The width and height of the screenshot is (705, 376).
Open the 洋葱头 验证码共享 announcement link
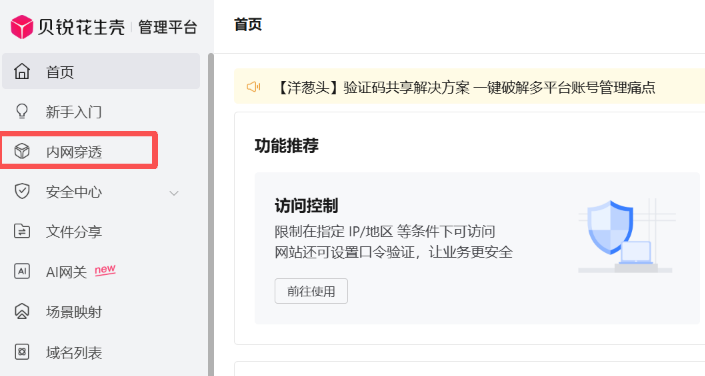click(465, 87)
